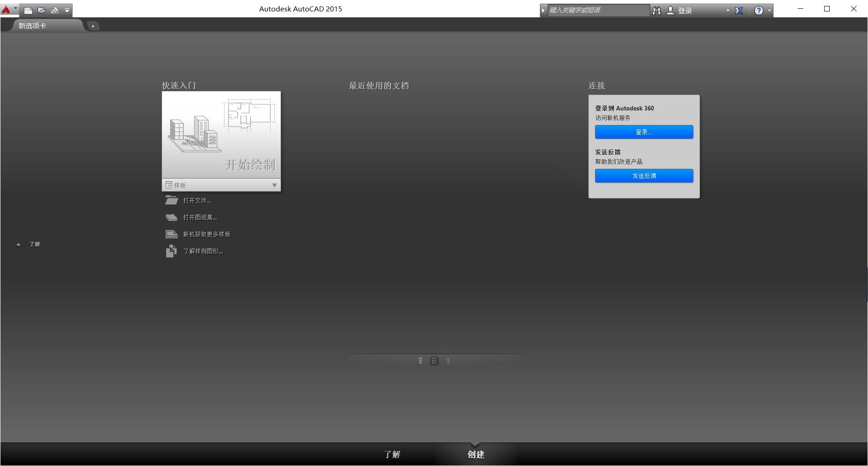
Task: Switch recent documents to large thumbnail view
Action: click(x=420, y=361)
